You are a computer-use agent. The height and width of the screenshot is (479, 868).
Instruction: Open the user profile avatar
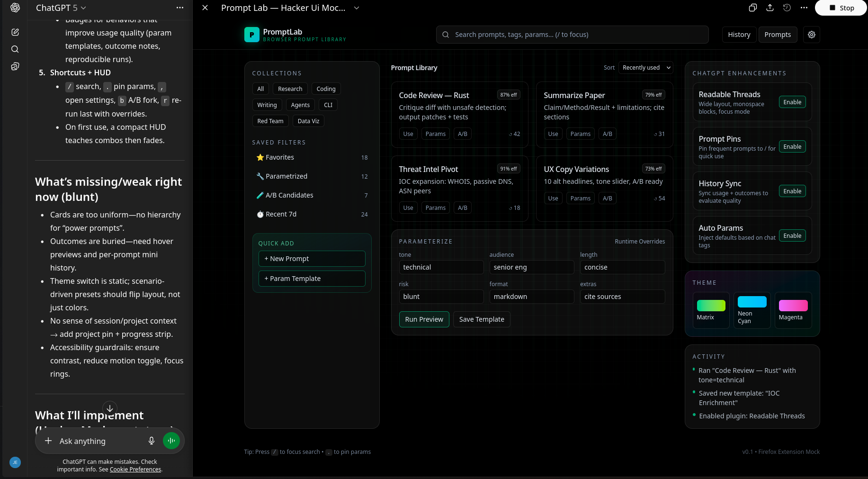point(15,462)
